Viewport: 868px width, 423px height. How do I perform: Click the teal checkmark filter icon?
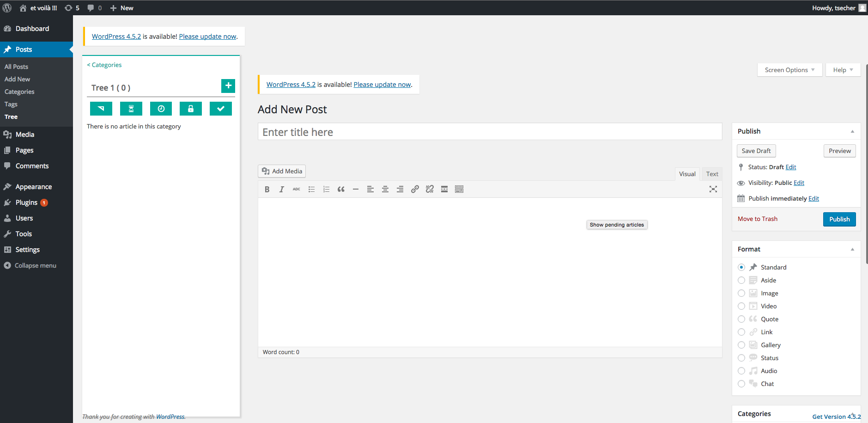coord(221,109)
